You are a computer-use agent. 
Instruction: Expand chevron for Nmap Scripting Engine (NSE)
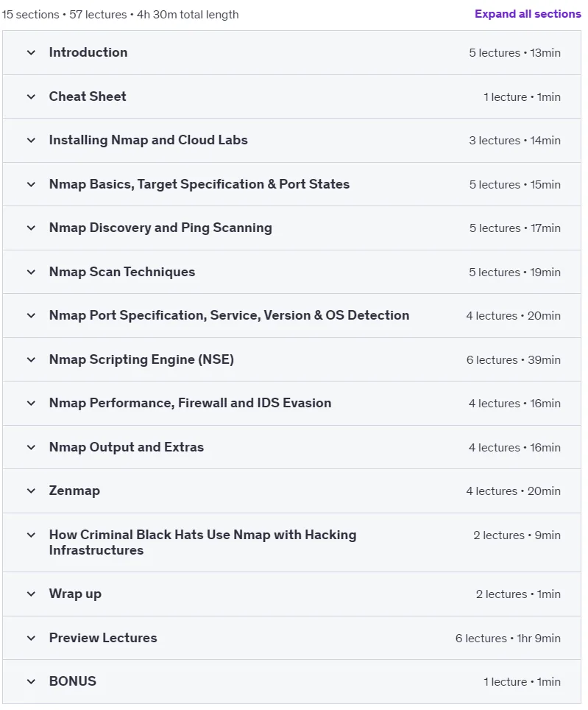coord(31,359)
